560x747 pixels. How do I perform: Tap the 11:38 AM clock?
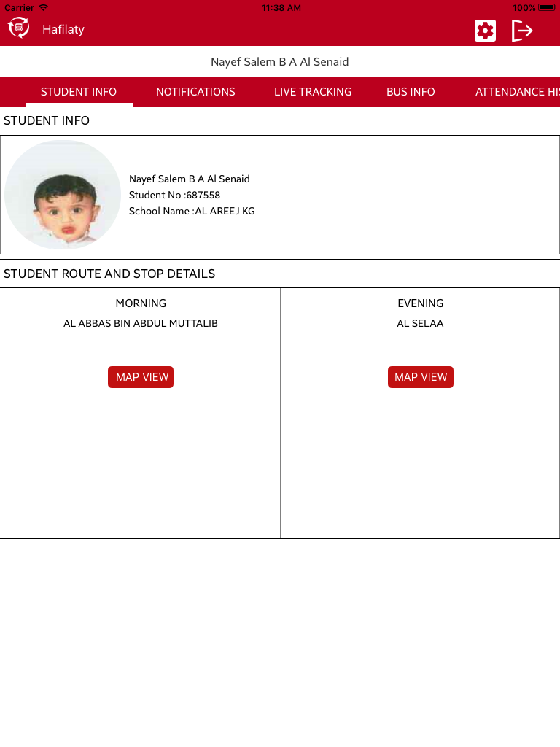pyautogui.click(x=281, y=7)
